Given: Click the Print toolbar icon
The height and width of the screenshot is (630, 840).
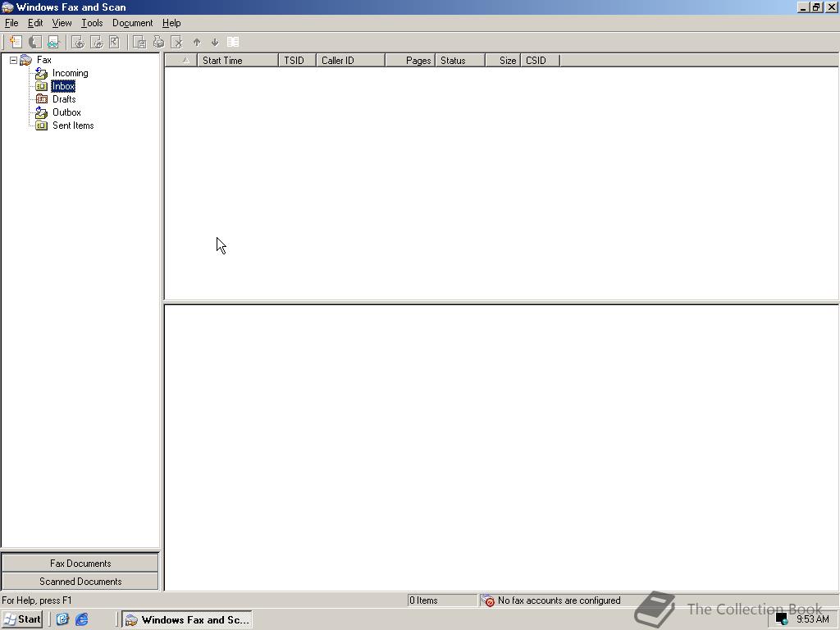Looking at the screenshot, I should [x=158, y=42].
